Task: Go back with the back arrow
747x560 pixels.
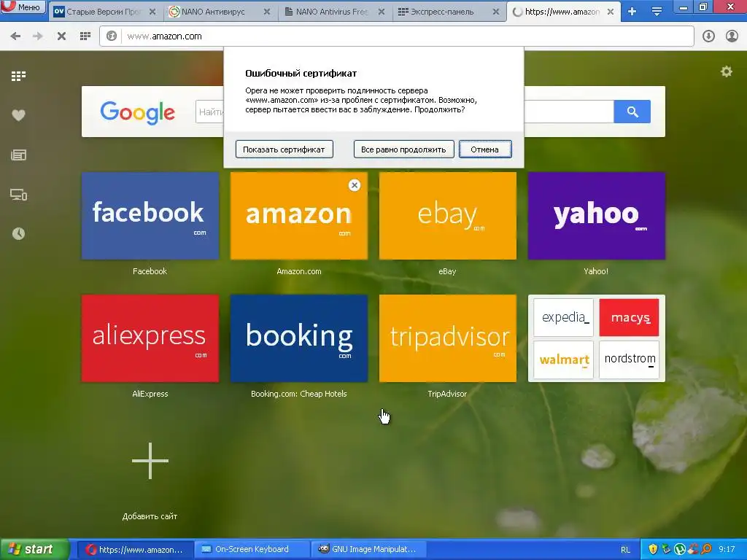Action: (x=15, y=36)
